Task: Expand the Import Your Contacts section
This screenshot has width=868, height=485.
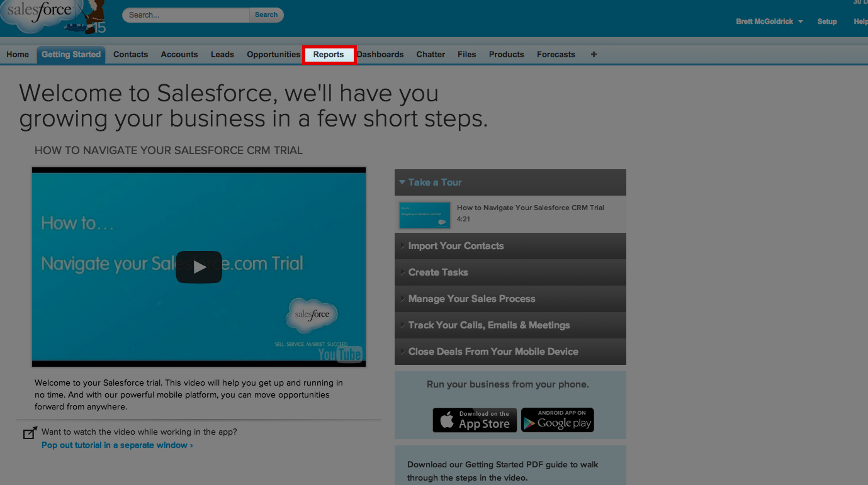Action: (x=510, y=246)
